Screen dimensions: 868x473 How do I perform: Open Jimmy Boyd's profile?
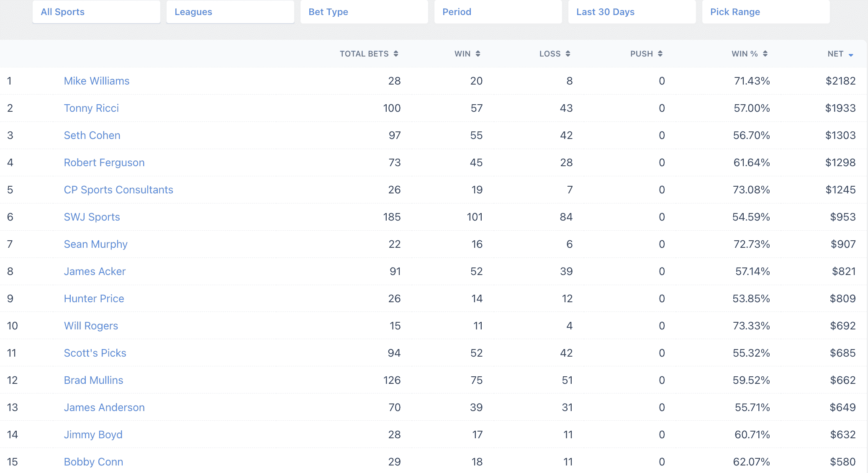tap(93, 434)
